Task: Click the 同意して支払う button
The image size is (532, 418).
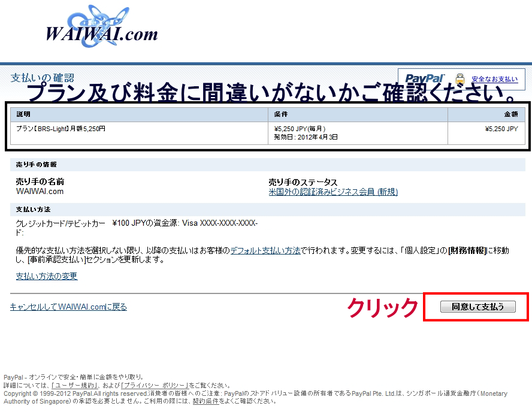Action: click(477, 307)
